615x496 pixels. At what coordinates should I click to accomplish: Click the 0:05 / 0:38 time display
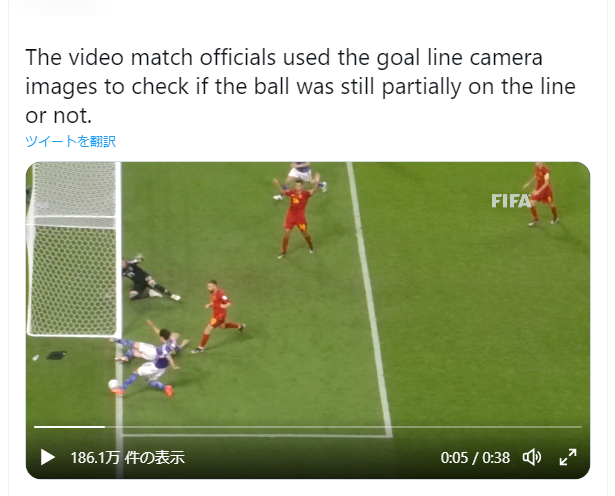475,458
